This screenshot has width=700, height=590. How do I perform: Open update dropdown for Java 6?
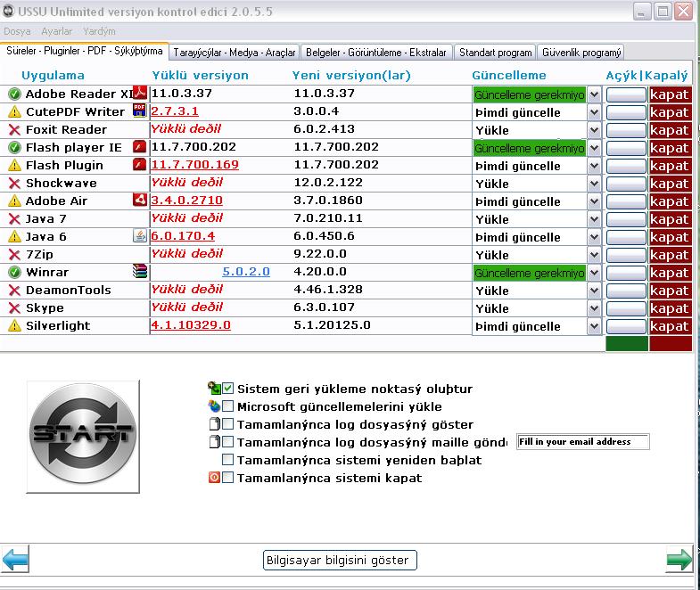coord(594,237)
